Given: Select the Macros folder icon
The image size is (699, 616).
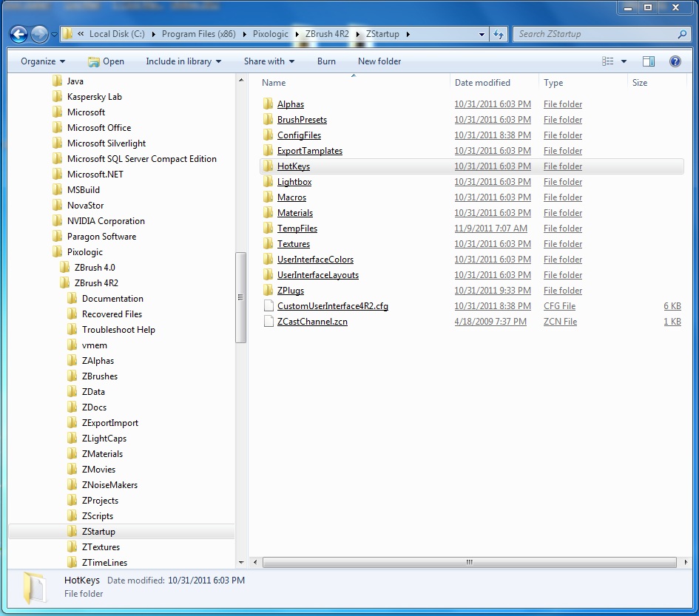Looking at the screenshot, I should point(268,197).
